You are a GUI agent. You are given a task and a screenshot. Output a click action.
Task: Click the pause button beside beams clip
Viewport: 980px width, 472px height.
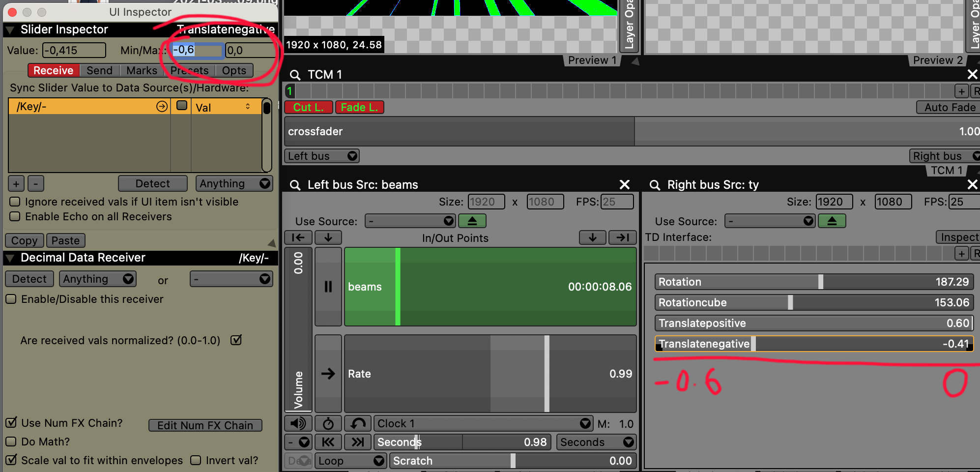click(328, 287)
